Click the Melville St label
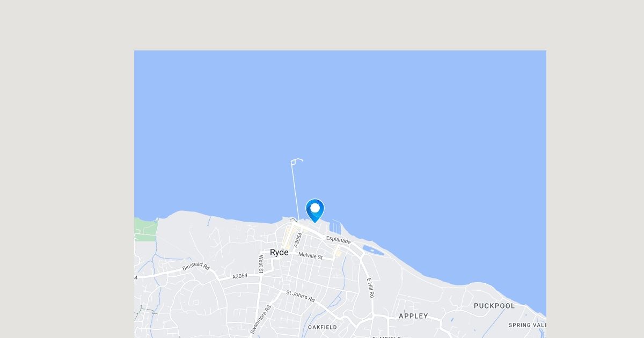This screenshot has height=338, width=644. click(x=311, y=256)
